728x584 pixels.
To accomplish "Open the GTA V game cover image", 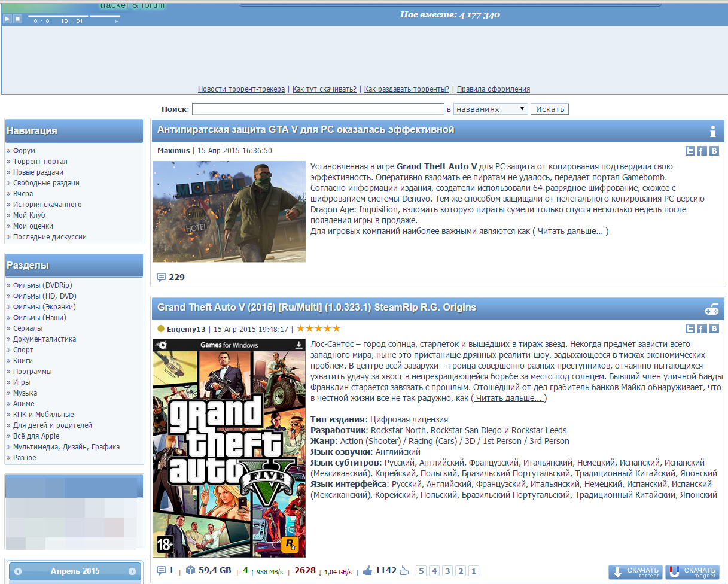I will pyautogui.click(x=229, y=448).
